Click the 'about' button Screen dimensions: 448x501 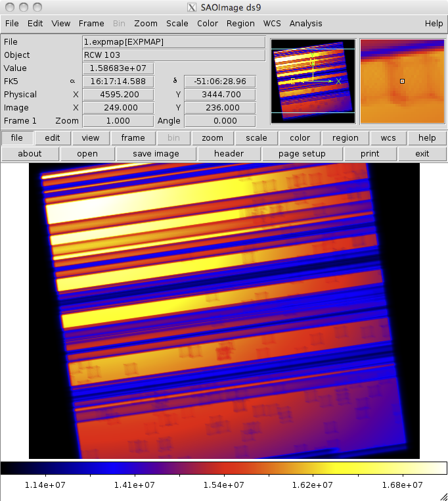(30, 154)
